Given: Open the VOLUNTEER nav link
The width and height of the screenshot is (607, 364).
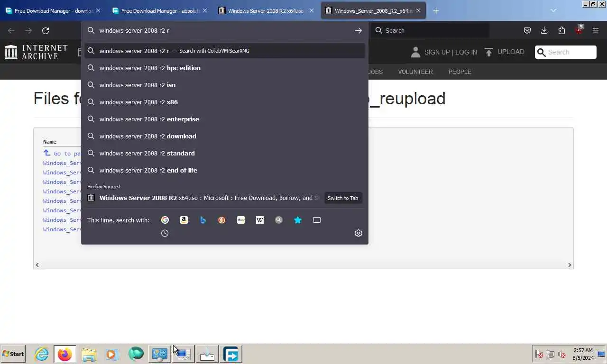Looking at the screenshot, I should [415, 72].
